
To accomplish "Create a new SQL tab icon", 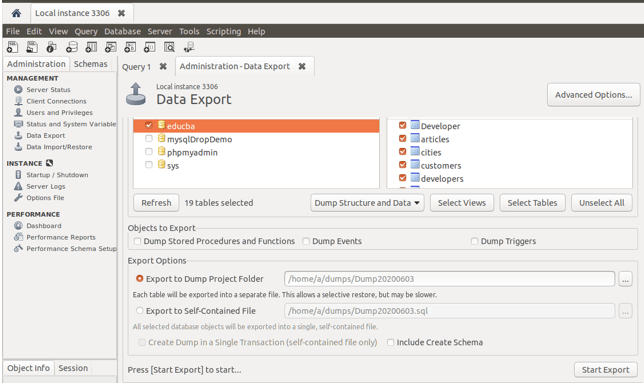I will tap(12, 47).
